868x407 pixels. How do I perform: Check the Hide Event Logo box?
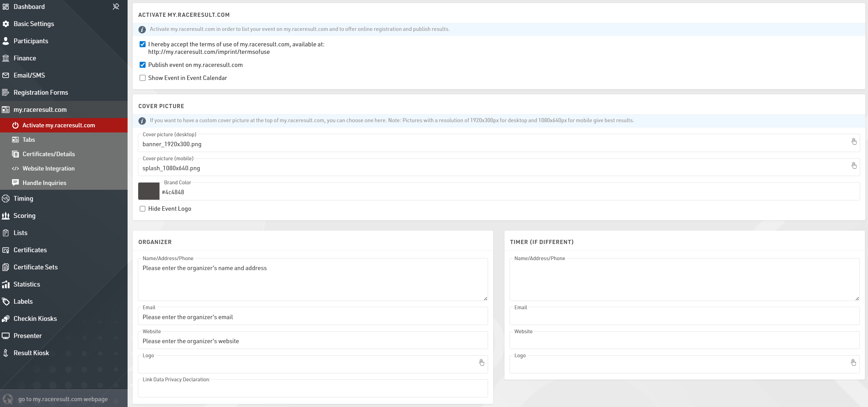(143, 209)
